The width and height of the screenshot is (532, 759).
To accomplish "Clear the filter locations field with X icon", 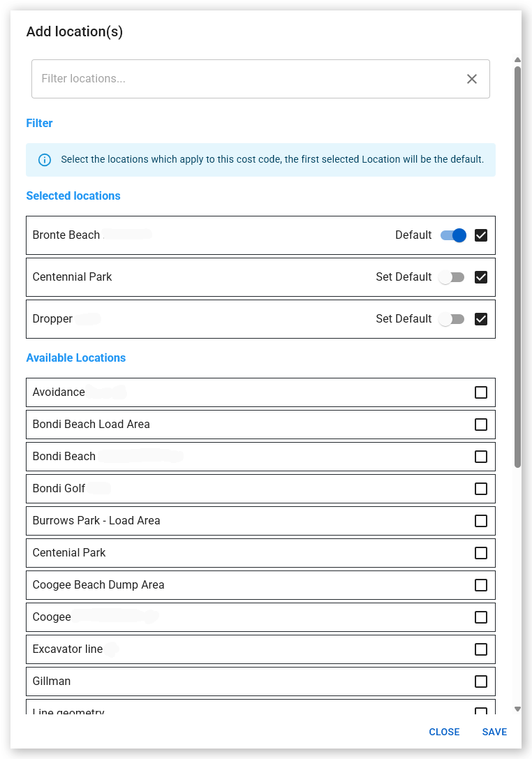I will coord(471,79).
